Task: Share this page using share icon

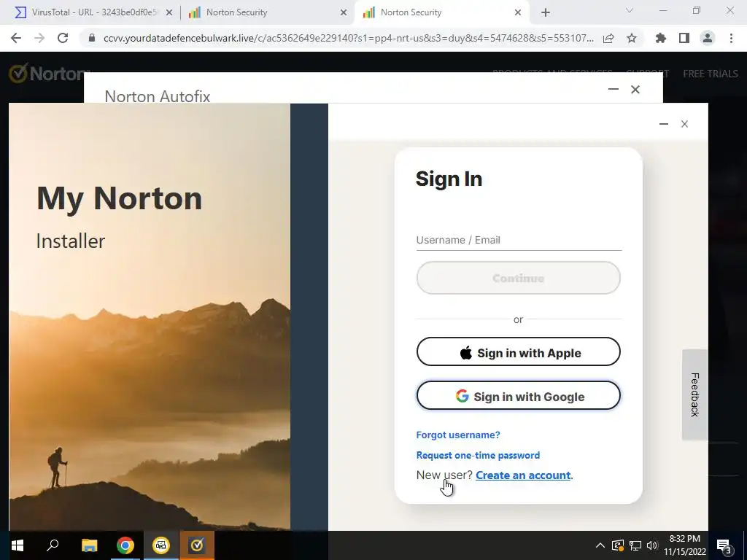Action: pyautogui.click(x=608, y=39)
